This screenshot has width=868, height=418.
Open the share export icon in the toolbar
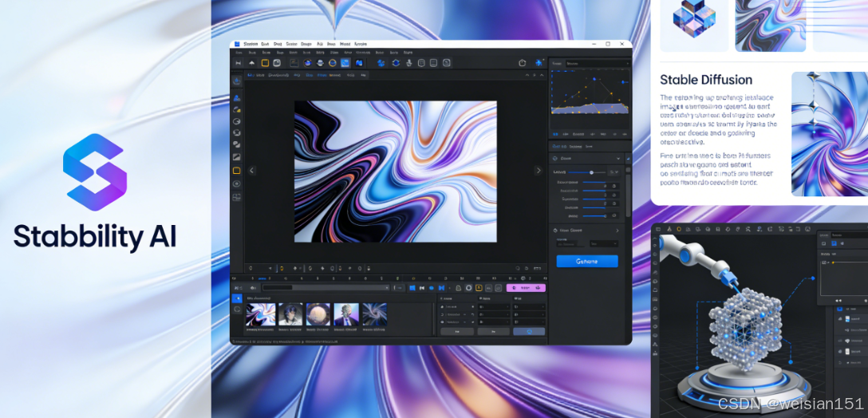tap(522, 63)
